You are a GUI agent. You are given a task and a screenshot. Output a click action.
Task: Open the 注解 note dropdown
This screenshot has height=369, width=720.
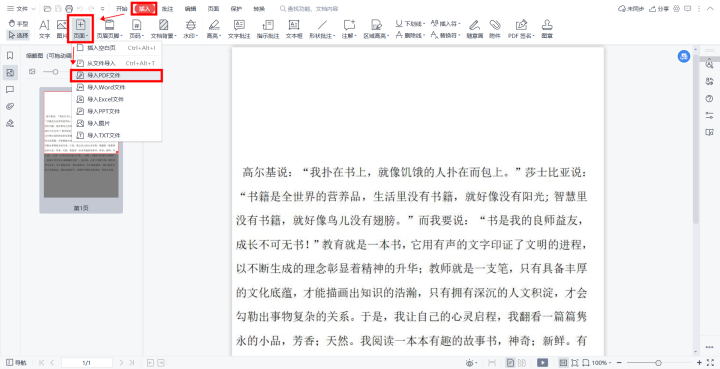pos(349,29)
